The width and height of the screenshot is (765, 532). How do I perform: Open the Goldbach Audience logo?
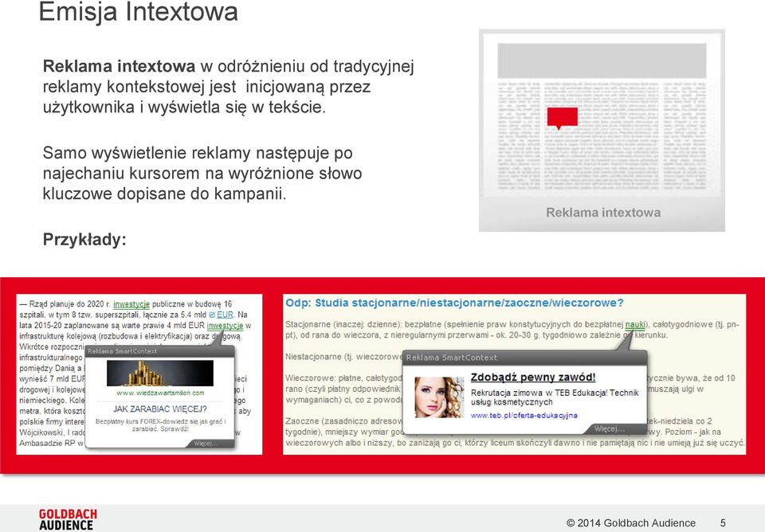(68, 519)
